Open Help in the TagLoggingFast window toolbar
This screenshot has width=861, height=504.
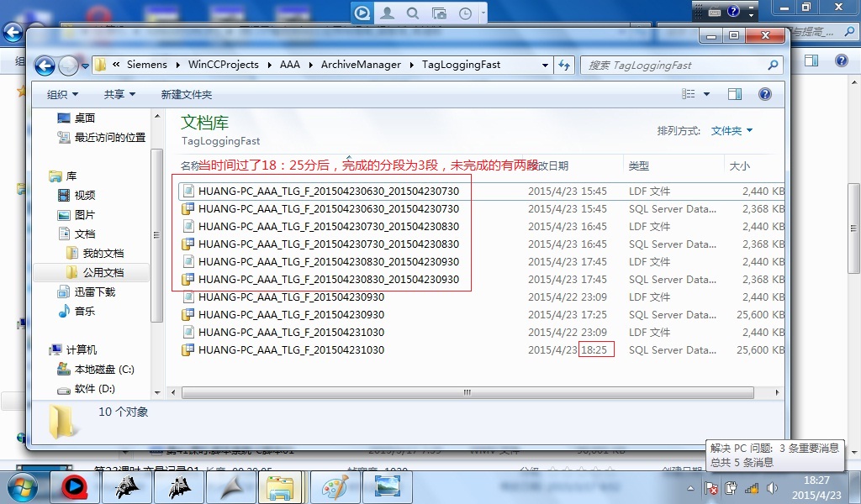click(x=765, y=94)
